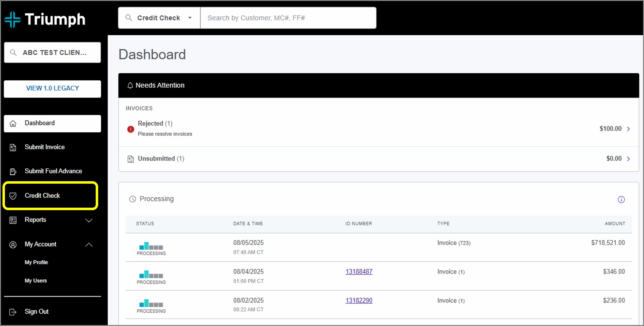
Task: Open ID number 13188487 link
Action: [359, 272]
